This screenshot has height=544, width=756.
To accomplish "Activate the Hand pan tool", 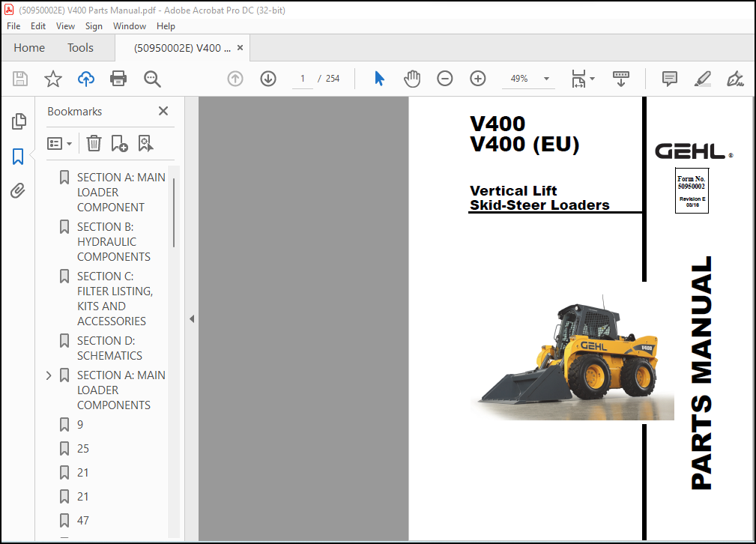I will (412, 79).
